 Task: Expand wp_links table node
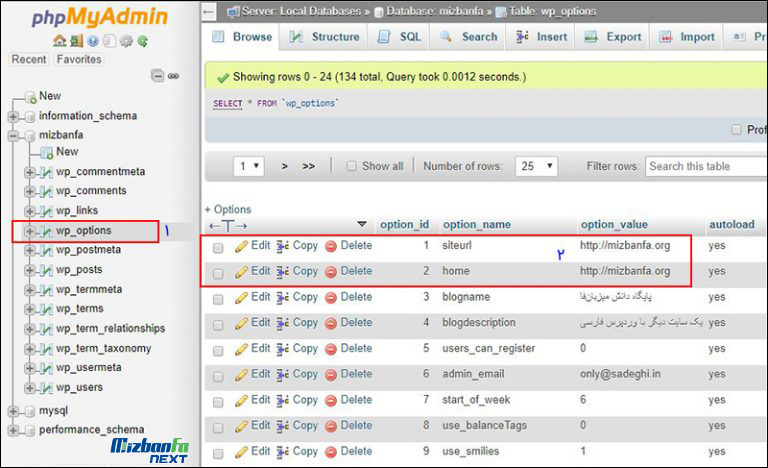[x=30, y=211]
